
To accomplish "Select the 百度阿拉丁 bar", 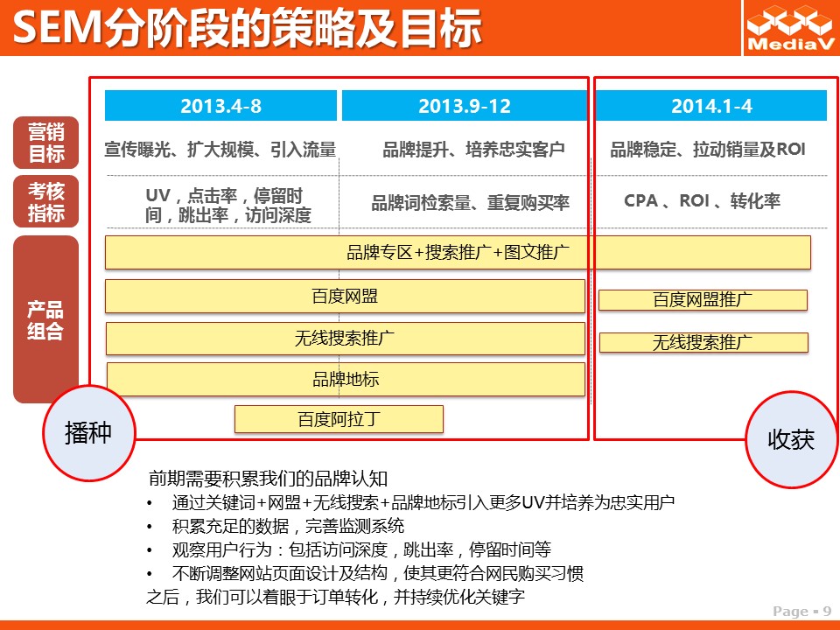I will point(339,419).
